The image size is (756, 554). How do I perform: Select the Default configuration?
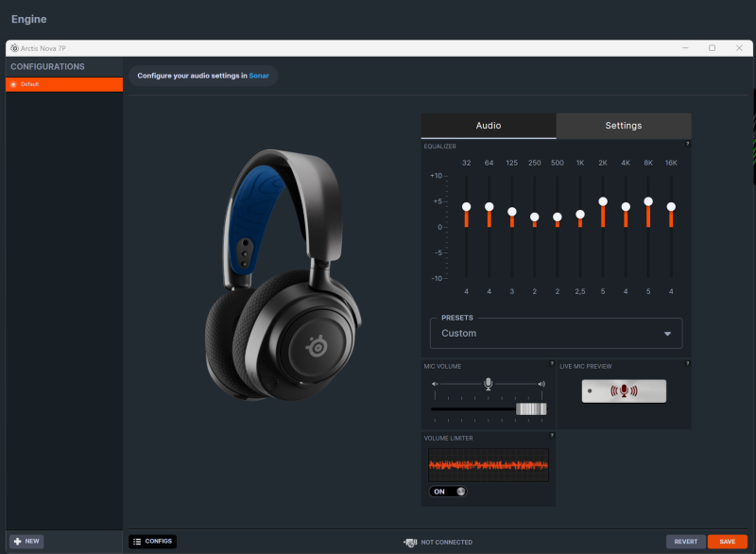point(64,84)
